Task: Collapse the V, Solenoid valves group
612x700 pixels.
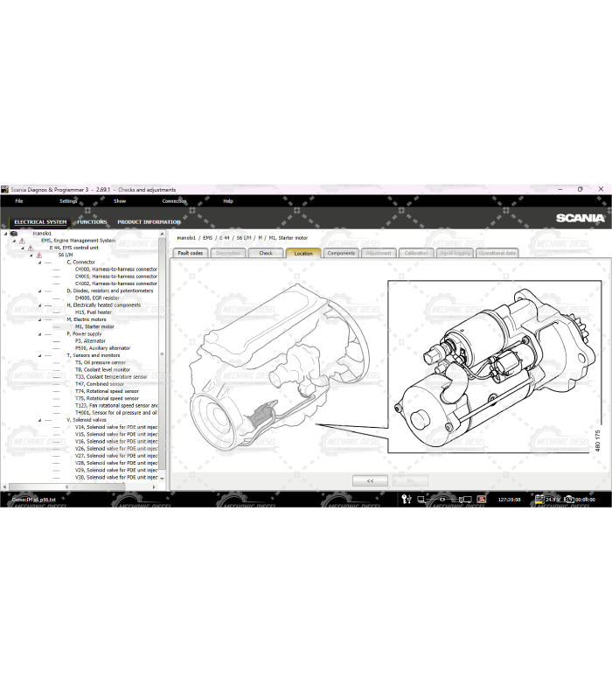Action: [39, 420]
